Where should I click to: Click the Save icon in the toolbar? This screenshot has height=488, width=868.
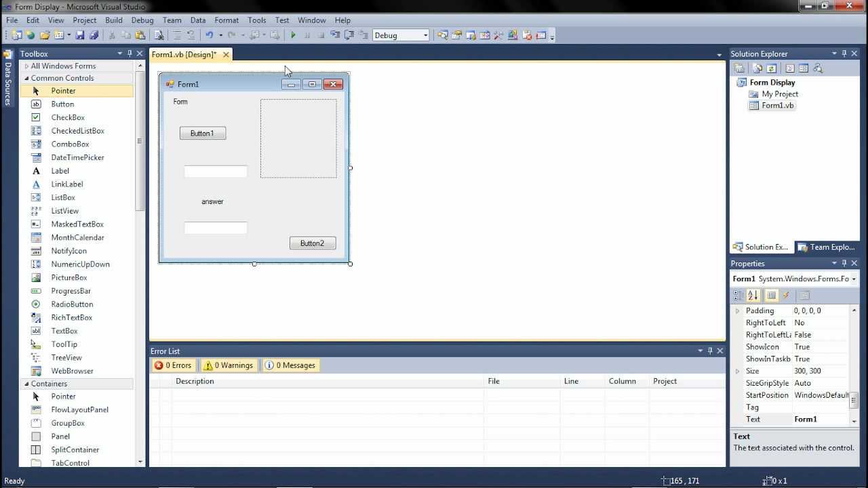pyautogui.click(x=80, y=35)
